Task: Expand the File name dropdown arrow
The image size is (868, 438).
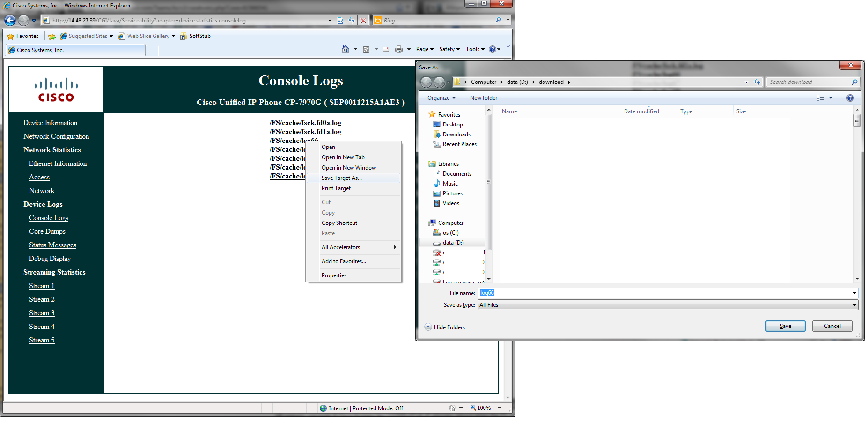Action: point(854,293)
